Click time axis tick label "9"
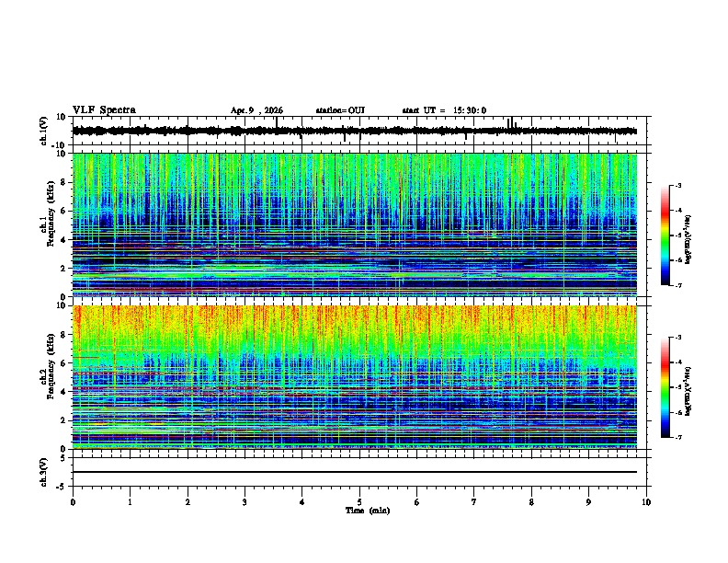 point(588,502)
